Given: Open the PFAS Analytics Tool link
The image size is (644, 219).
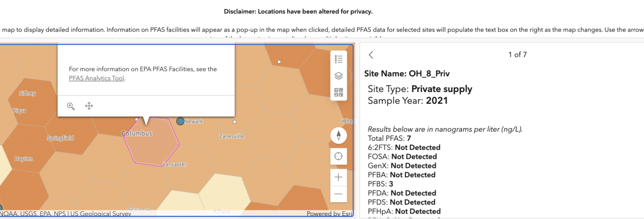Looking at the screenshot, I should 96,78.
